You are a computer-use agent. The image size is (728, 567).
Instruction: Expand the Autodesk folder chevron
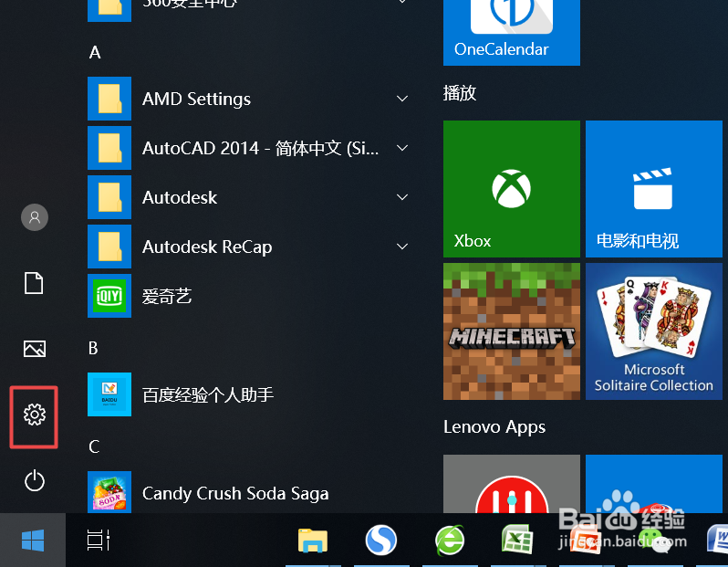402,197
